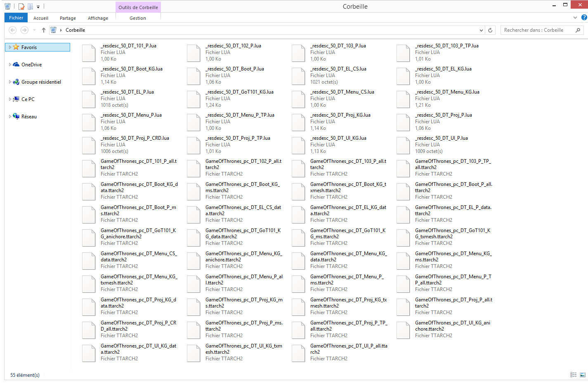Expand the breadcrumb arrow before Corbeille

pyautogui.click(x=61, y=30)
